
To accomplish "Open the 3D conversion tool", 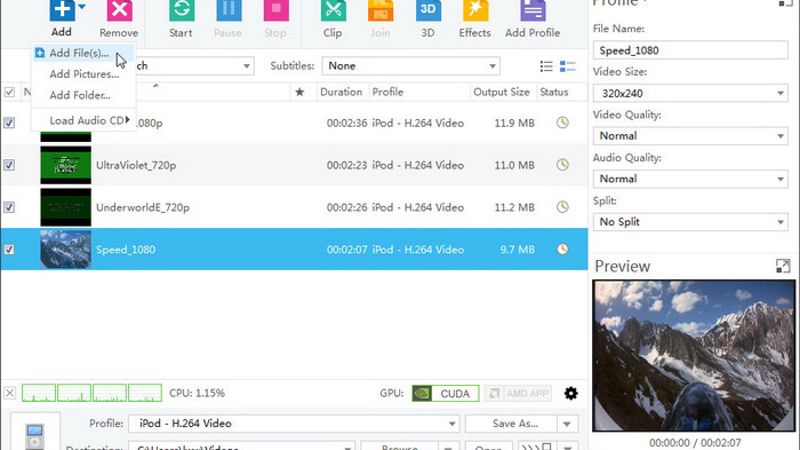I will click(x=428, y=9).
